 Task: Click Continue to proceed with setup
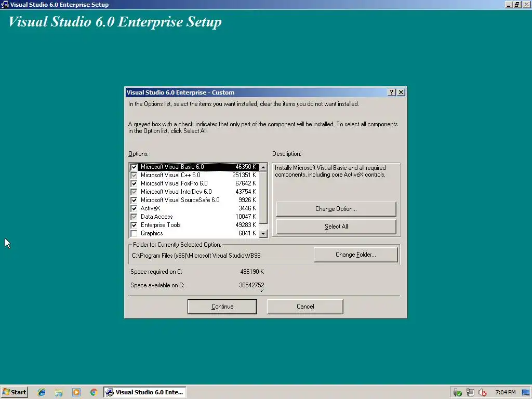tap(222, 307)
